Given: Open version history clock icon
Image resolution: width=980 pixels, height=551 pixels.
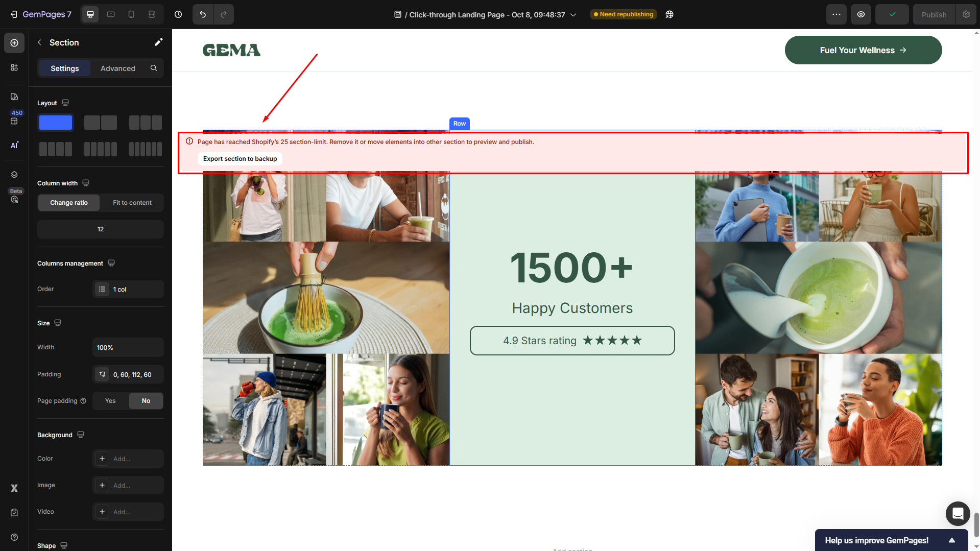Looking at the screenshot, I should (178, 14).
